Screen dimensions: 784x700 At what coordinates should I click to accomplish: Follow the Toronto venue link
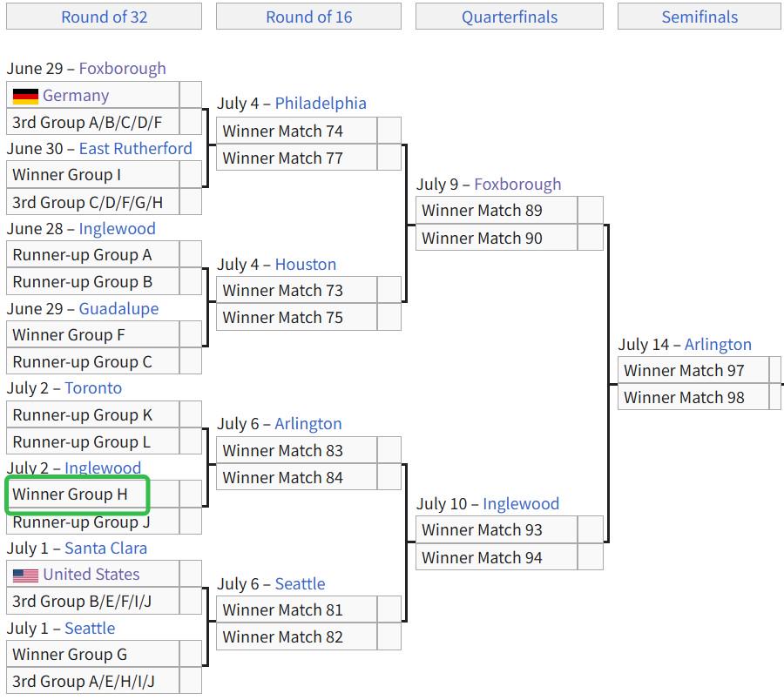pyautogui.click(x=93, y=388)
